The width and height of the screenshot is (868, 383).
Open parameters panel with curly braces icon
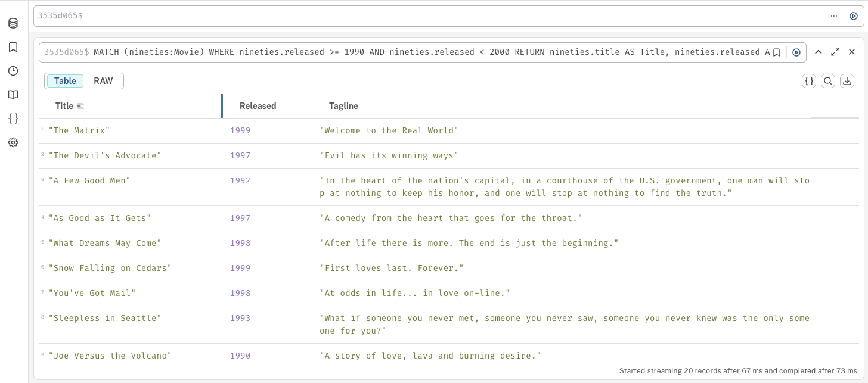click(x=13, y=119)
